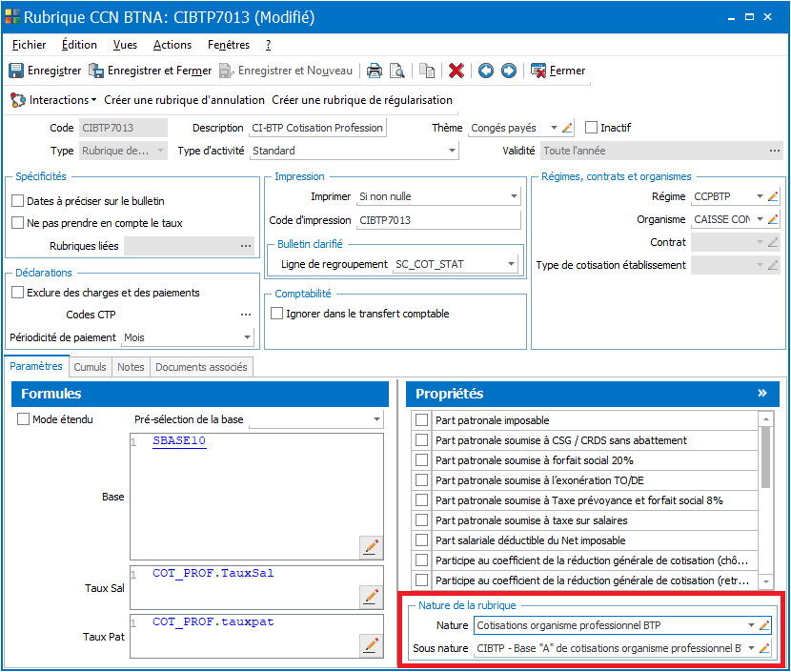The width and height of the screenshot is (791, 672).
Task: Click Description input field
Action: coord(317,128)
